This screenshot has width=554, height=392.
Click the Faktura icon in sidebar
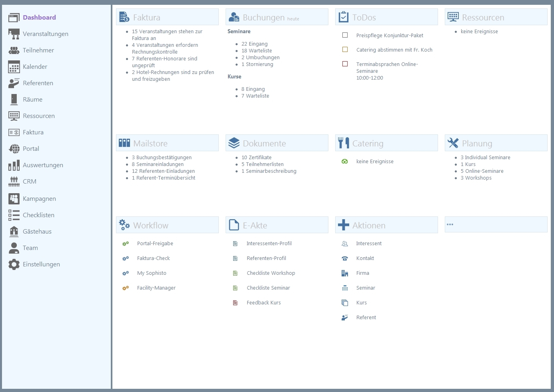click(x=14, y=132)
